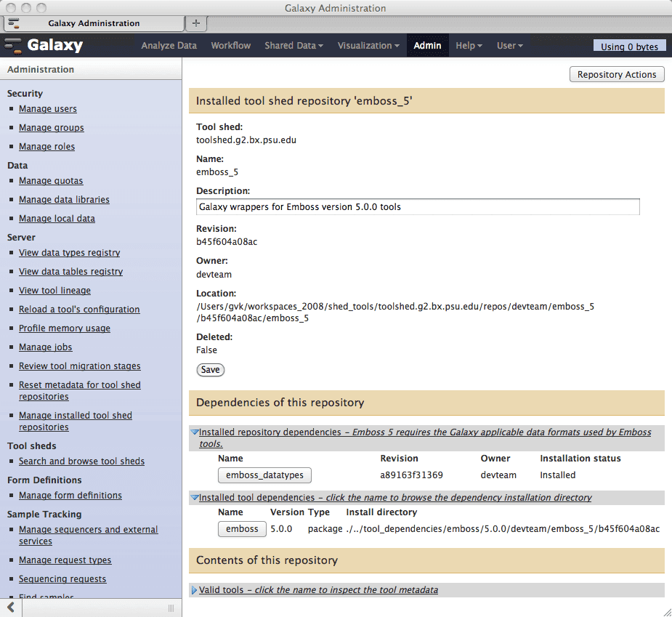This screenshot has height=617, width=672.
Task: Open a new browser tab with plus button
Action: pos(195,23)
